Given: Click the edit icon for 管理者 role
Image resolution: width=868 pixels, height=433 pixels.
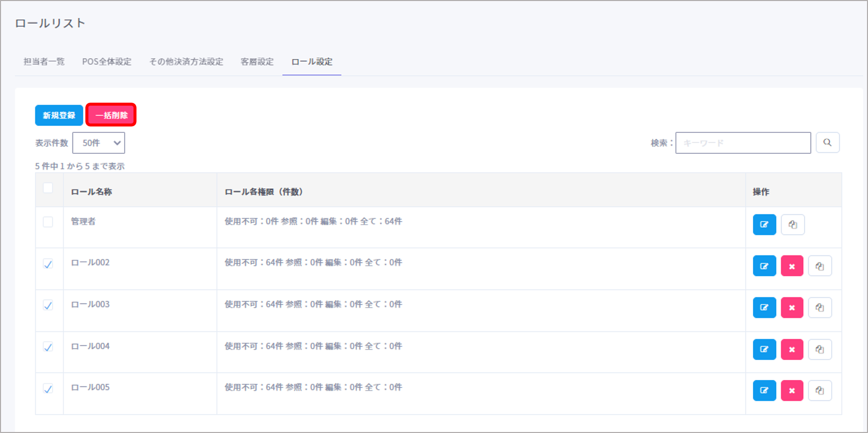Looking at the screenshot, I should tap(764, 225).
